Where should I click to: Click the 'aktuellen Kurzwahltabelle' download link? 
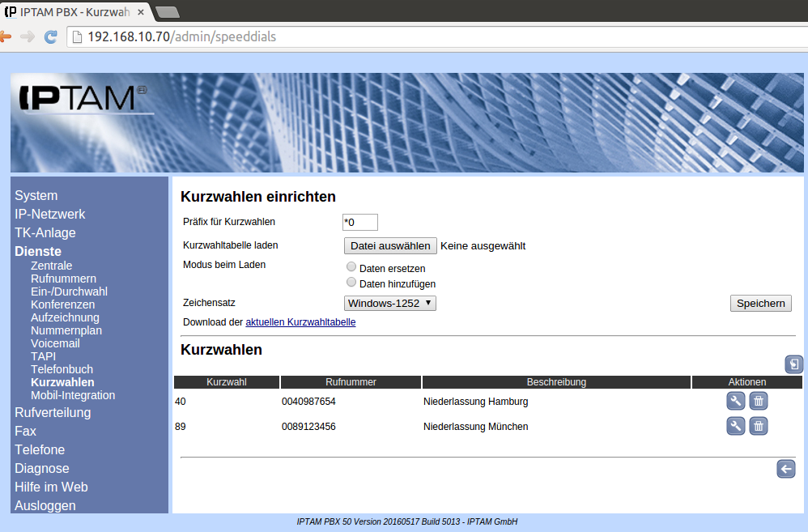tap(300, 321)
